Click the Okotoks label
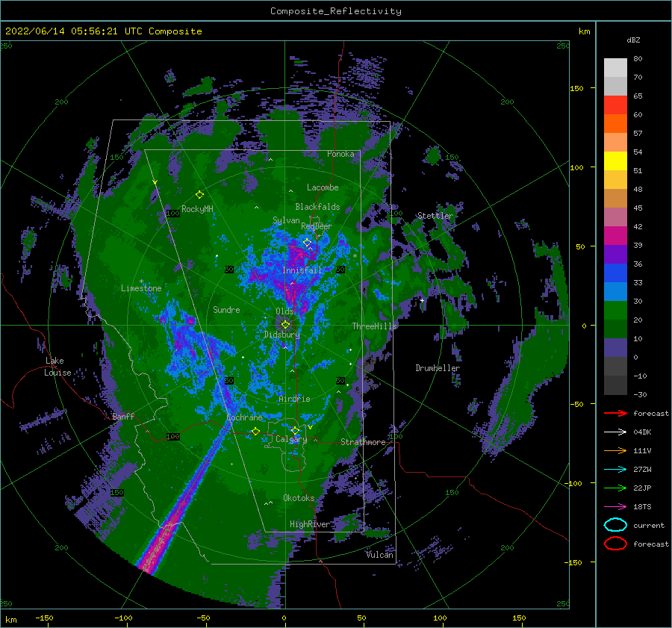The image size is (672, 628). click(x=299, y=497)
